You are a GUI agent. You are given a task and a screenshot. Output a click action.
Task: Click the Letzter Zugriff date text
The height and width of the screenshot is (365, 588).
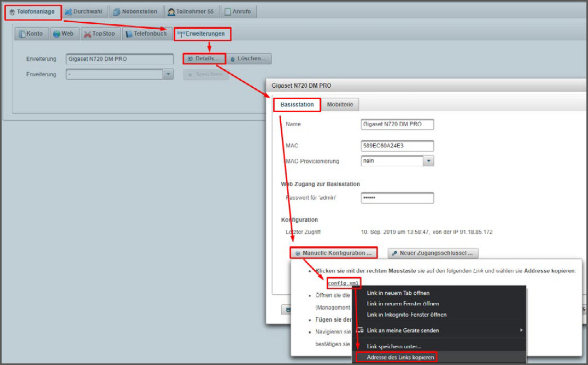pyautogui.click(x=426, y=232)
